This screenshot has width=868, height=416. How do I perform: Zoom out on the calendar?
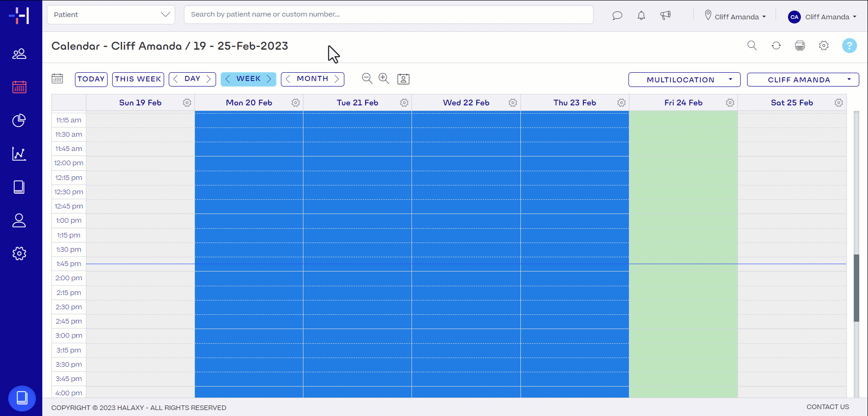(367, 79)
